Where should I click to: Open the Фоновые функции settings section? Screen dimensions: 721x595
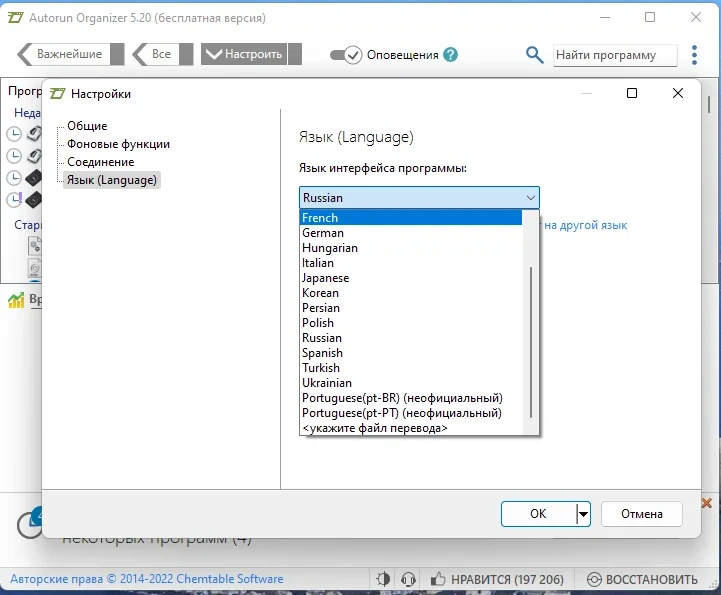pyautogui.click(x=118, y=144)
